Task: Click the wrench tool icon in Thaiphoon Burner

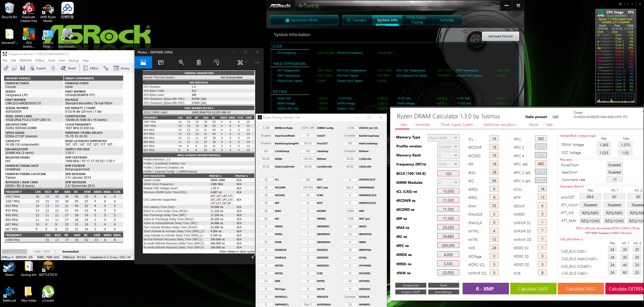Action: click(x=106, y=68)
